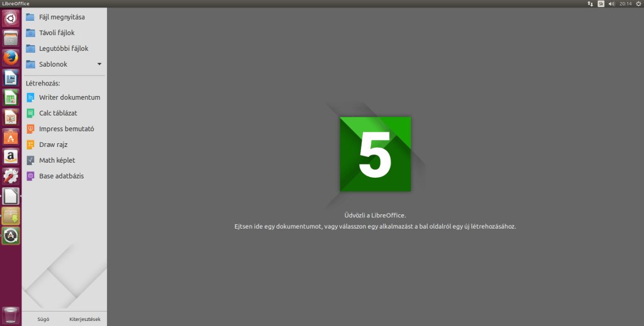644x326 pixels.
Task: Open the Ubuntu Dash launcher icon
Action: 11,18
